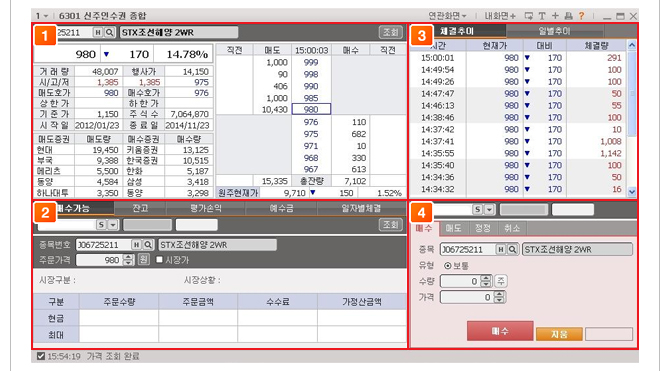Viewport: 670px width, 371px height.
Task: Click search magnifier beside 종목번호 field
Action: click(148, 244)
